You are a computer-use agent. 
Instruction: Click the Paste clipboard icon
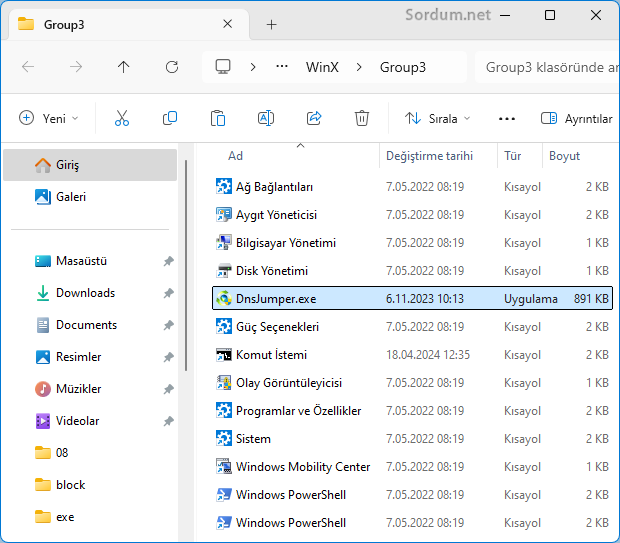pyautogui.click(x=218, y=118)
